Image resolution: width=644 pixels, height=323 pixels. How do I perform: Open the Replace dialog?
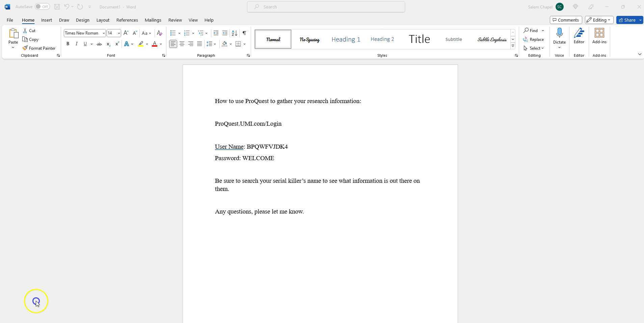pyautogui.click(x=536, y=39)
